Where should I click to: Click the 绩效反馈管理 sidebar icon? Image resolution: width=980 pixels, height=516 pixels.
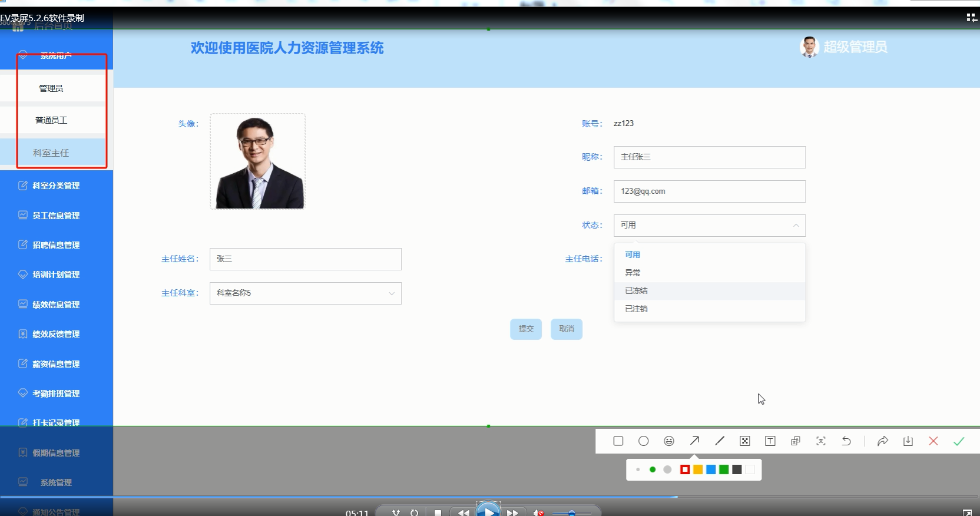point(23,334)
